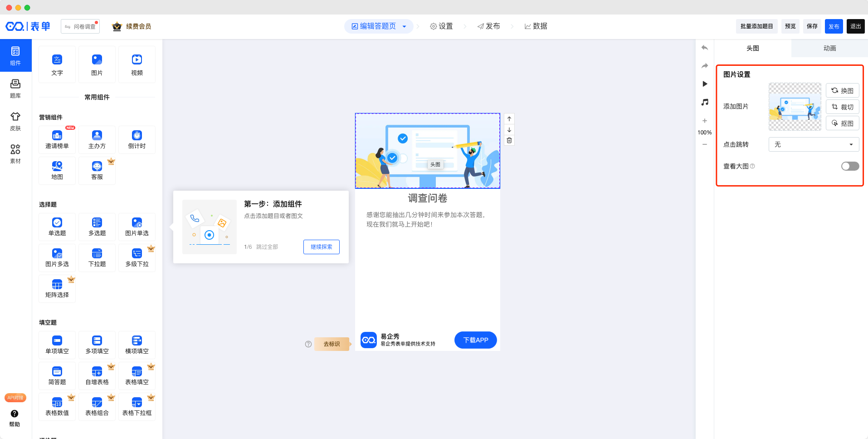Switch to the 素材 sidebar tab
The height and width of the screenshot is (439, 868).
(x=15, y=154)
